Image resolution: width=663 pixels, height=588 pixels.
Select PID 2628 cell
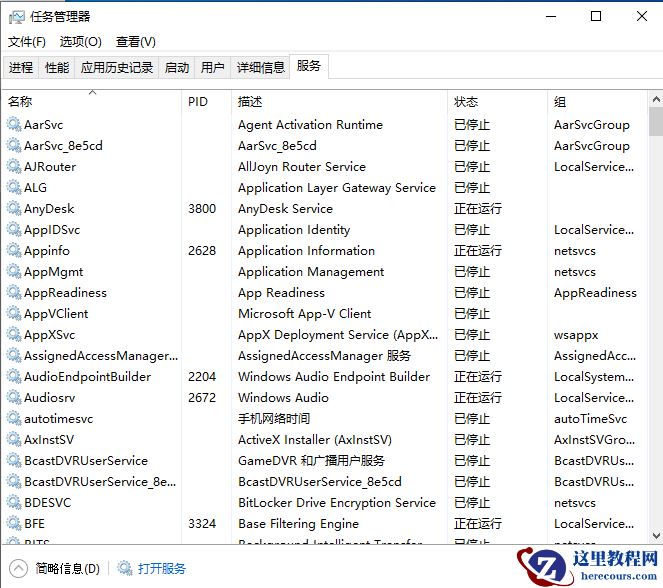(x=202, y=251)
